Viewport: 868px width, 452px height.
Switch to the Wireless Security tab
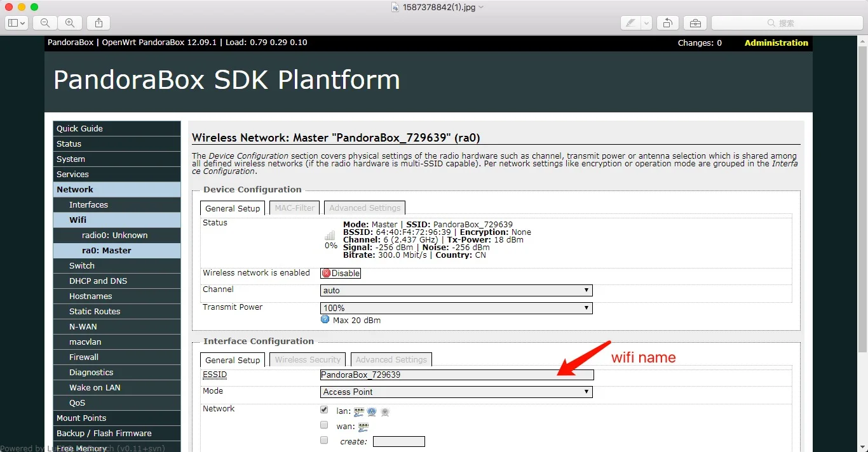coord(308,359)
